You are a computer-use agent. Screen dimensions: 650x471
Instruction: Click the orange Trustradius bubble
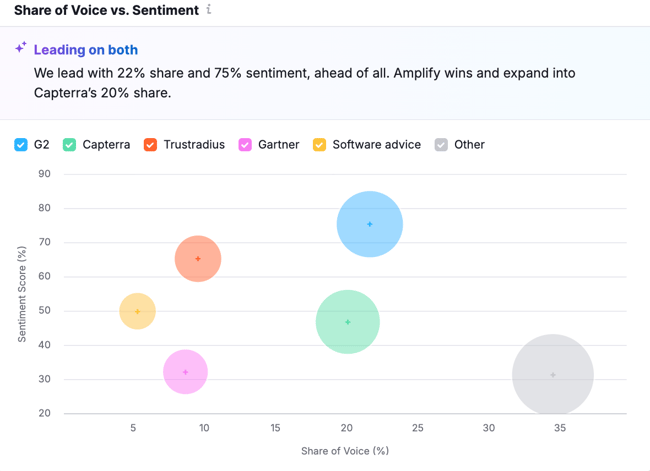tap(198, 259)
